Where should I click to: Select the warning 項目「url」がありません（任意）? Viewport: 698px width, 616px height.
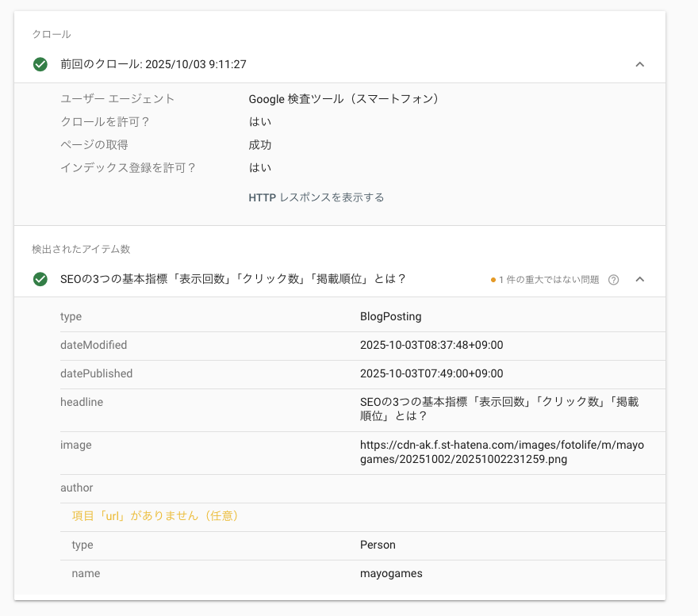pos(155,516)
